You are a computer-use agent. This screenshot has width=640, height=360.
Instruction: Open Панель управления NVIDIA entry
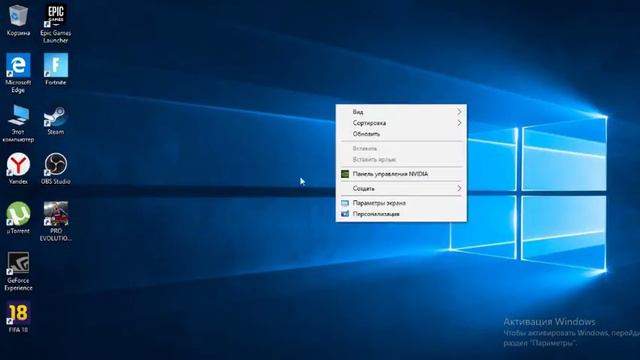point(401,174)
